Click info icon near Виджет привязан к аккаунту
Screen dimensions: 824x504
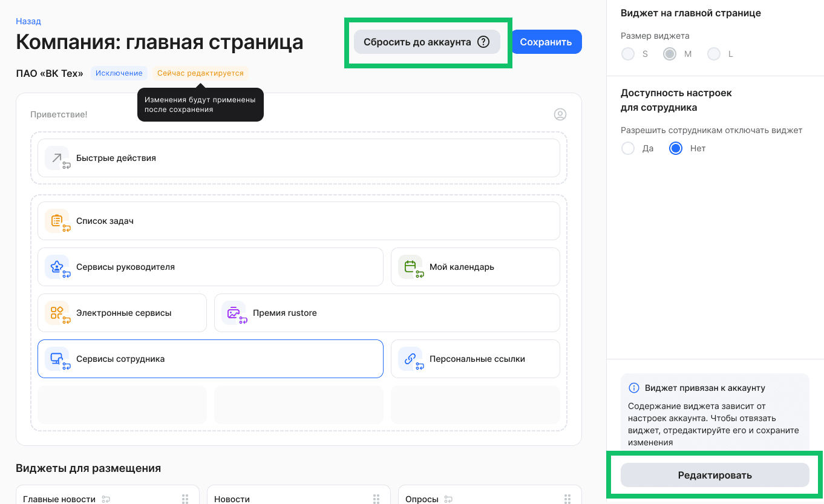click(634, 388)
